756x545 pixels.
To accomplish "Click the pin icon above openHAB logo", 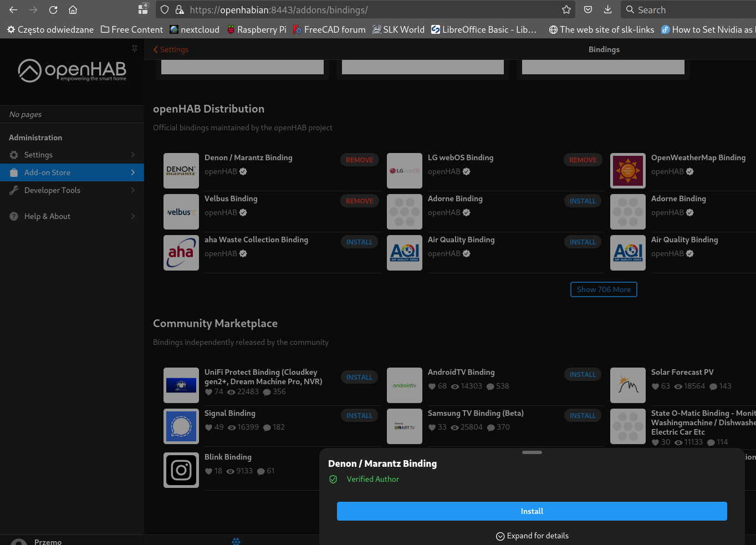I will (x=134, y=49).
